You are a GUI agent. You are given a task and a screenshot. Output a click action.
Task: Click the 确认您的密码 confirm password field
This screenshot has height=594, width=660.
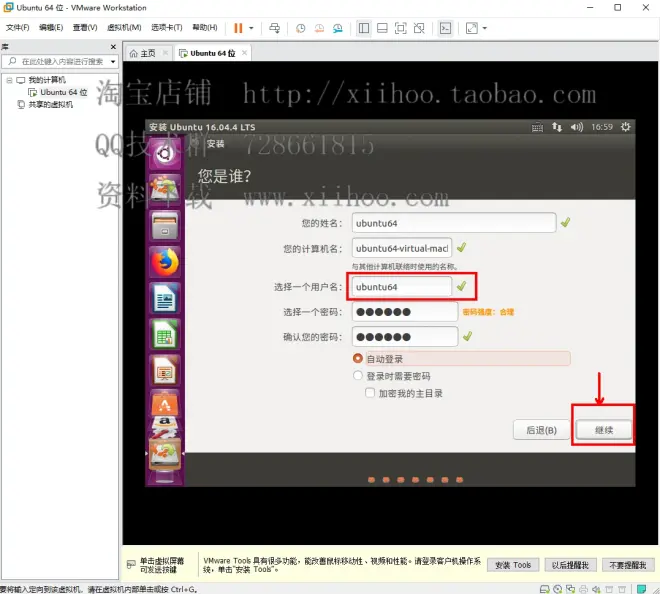405,336
